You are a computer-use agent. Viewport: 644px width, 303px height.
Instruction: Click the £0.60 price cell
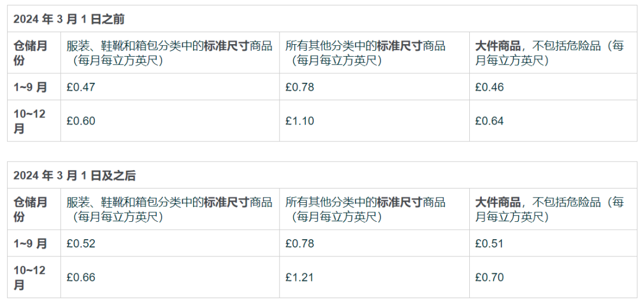[81, 121]
